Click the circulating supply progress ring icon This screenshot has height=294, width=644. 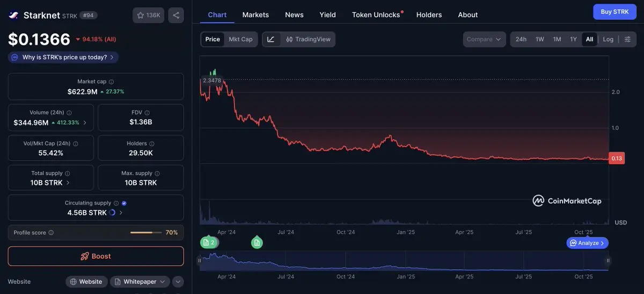[112, 213]
